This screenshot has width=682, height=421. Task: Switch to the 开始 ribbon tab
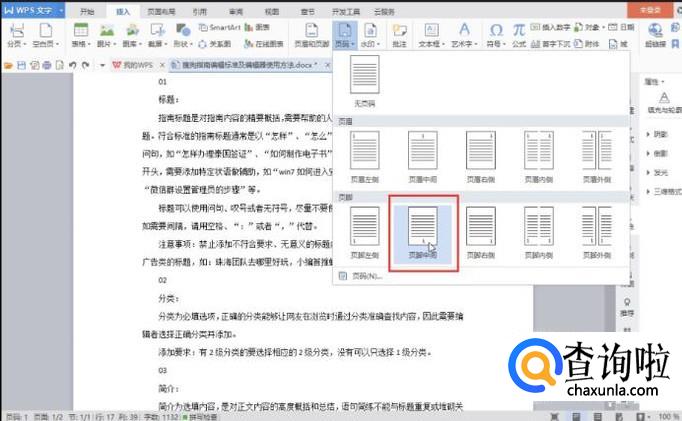(x=88, y=11)
